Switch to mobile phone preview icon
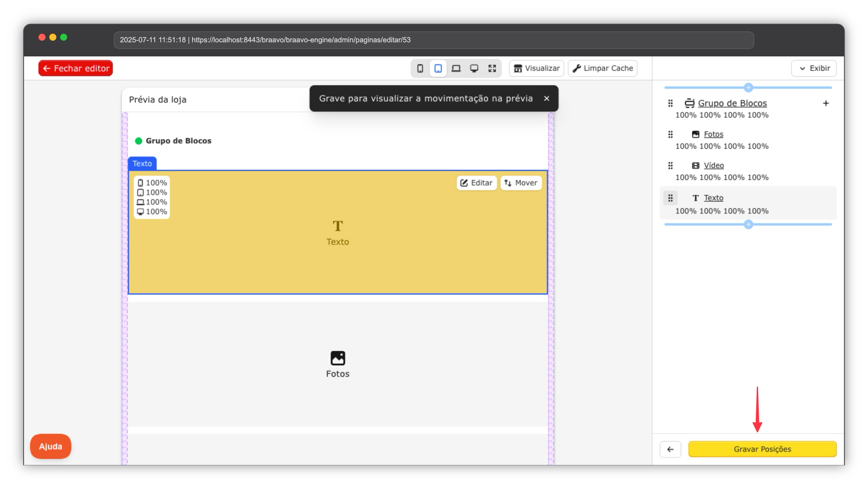Viewport: 868px width, 489px height. pos(420,68)
